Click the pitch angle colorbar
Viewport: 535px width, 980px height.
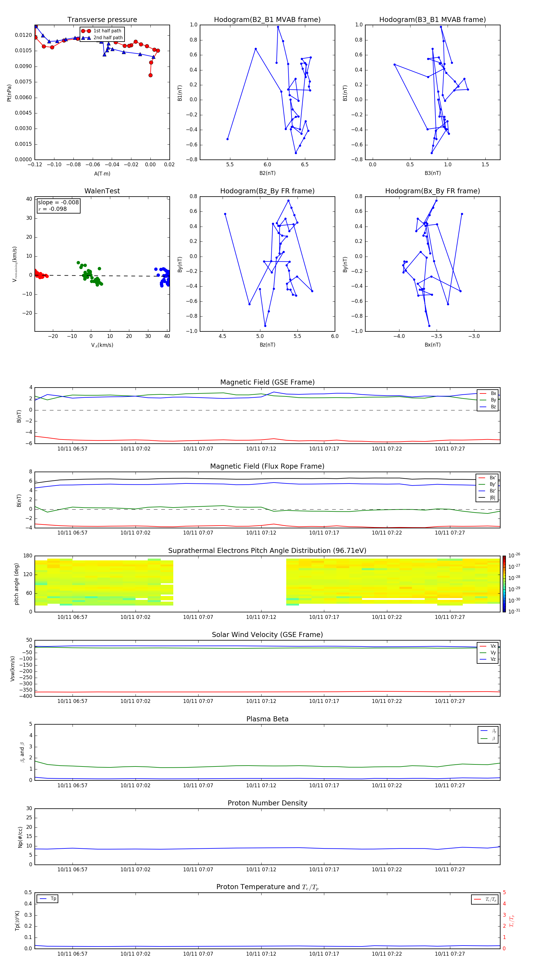pyautogui.click(x=504, y=584)
